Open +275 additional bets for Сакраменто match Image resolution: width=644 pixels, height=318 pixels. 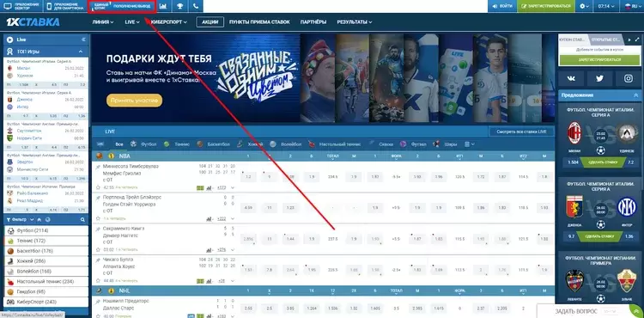click(222, 249)
